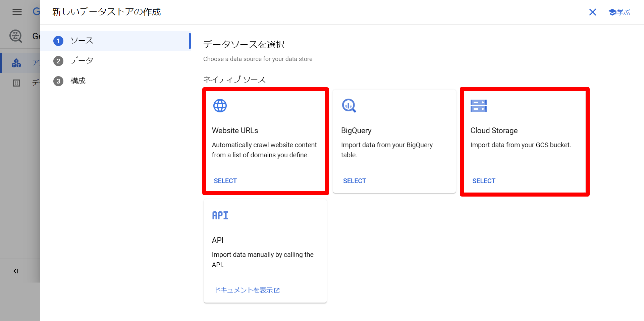
Task: Go to step 3 構成
Action: 78,81
